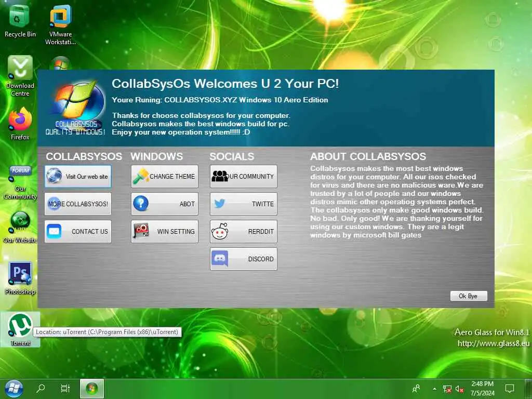Click the CollabSysOs logo image
The width and height of the screenshot is (532, 399).
(x=76, y=108)
